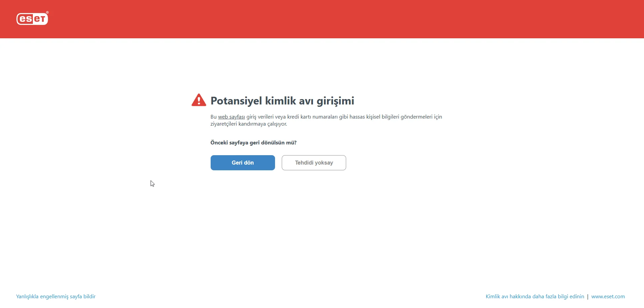Viewport: 644px width, 308px height.
Task: Report wrongly blocked page via Yanlışlıkla engellenmiş sayfa bildir
Action: click(55, 296)
